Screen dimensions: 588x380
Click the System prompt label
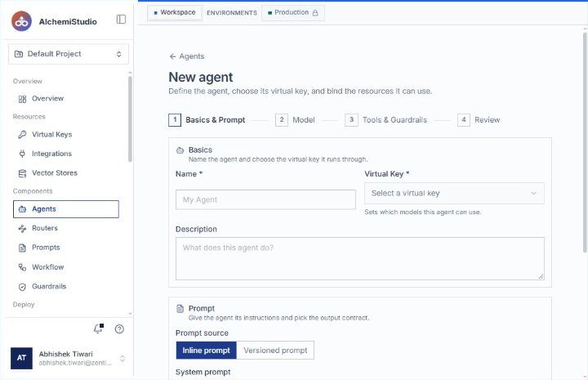[203, 372]
